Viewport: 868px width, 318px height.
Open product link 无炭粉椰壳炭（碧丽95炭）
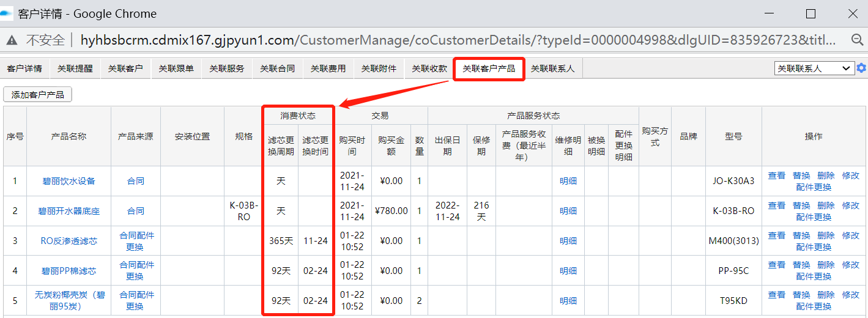69,300
